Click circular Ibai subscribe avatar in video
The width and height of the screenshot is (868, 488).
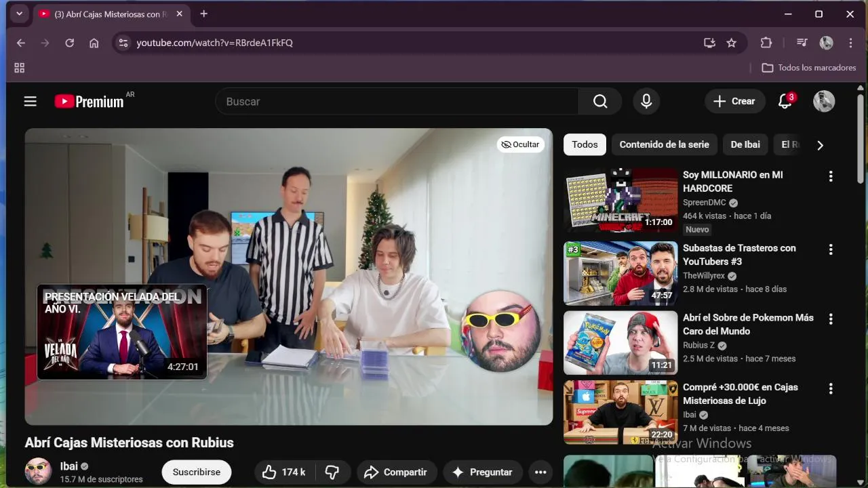click(x=501, y=331)
